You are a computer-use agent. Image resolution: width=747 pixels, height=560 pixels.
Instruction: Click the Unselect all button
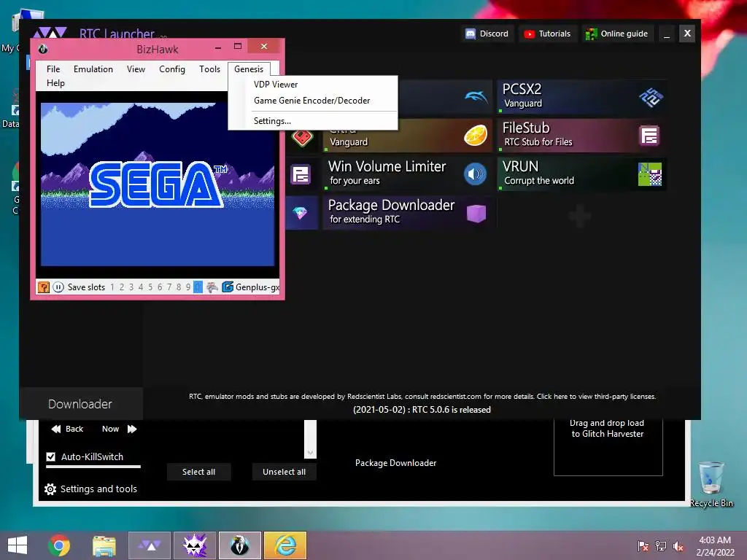284,472
